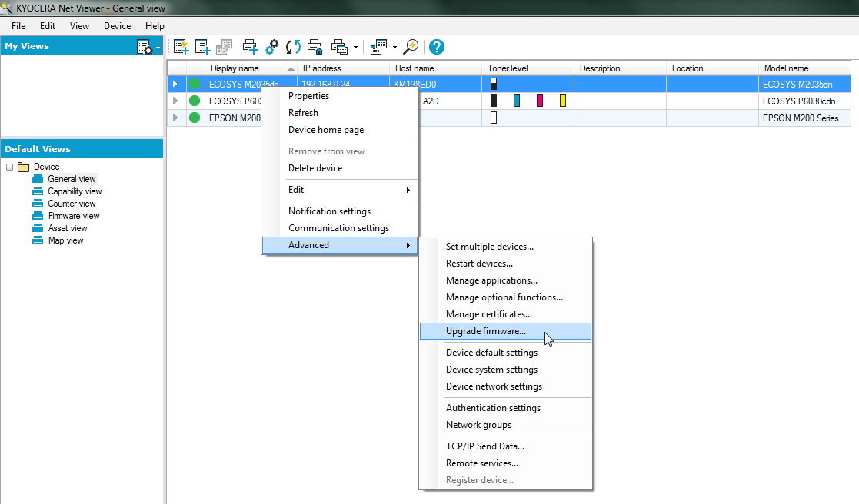This screenshot has height=504, width=859.
Task: Expand the ECOSYS M2035dn row arrow
Action: 175,85
